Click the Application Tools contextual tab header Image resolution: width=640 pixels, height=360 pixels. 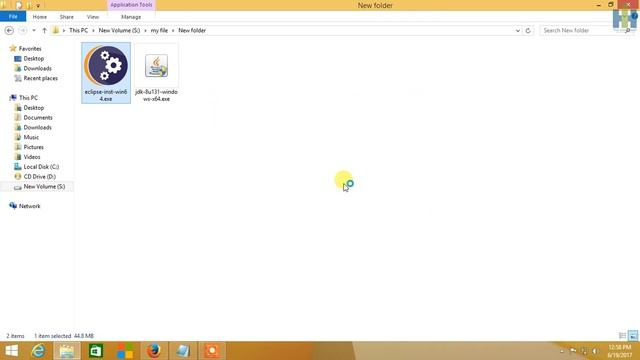tap(131, 5)
